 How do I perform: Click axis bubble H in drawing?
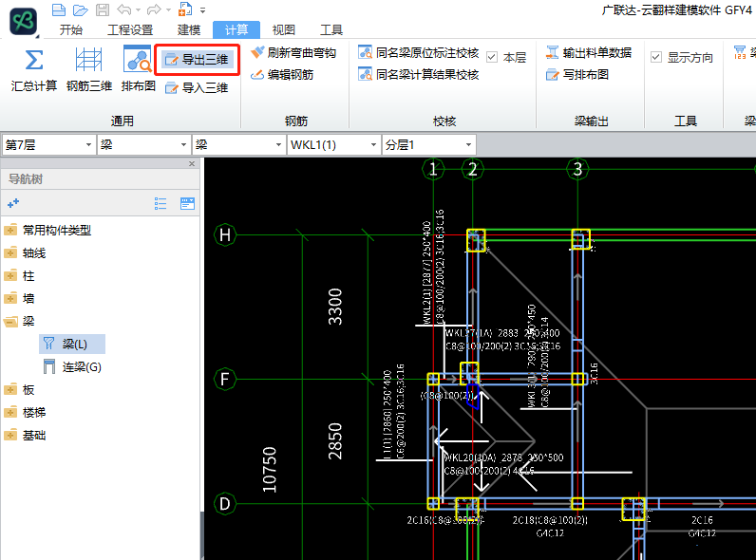(x=225, y=235)
